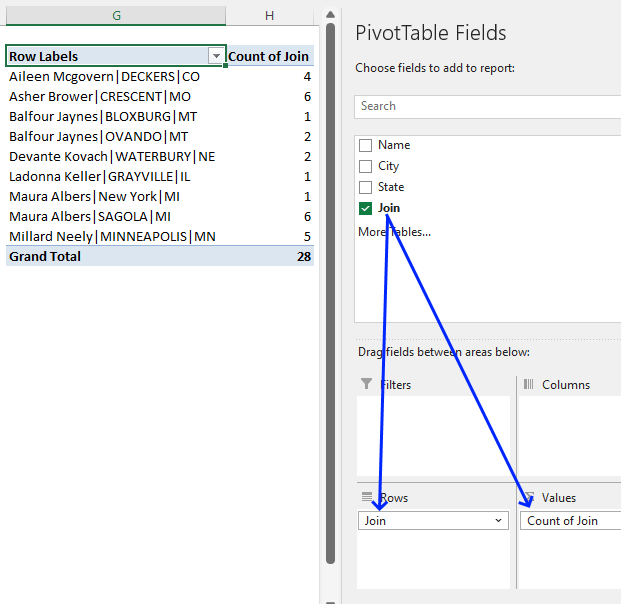Viewport: 621px width, 604px height.
Task: Check the City field checkbox
Action: pyautogui.click(x=366, y=167)
